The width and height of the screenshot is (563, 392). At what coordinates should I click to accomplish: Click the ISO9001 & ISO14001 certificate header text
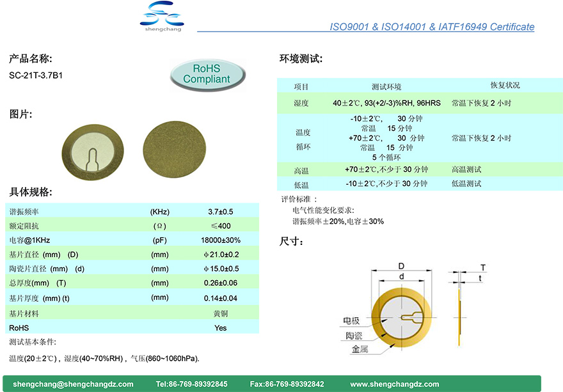[431, 27]
